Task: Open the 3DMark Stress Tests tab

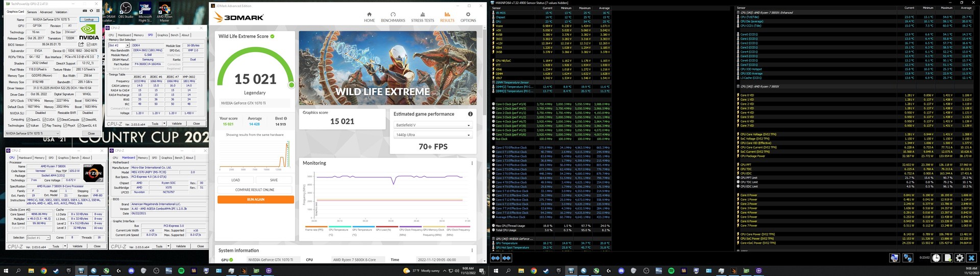Action: 423,17
